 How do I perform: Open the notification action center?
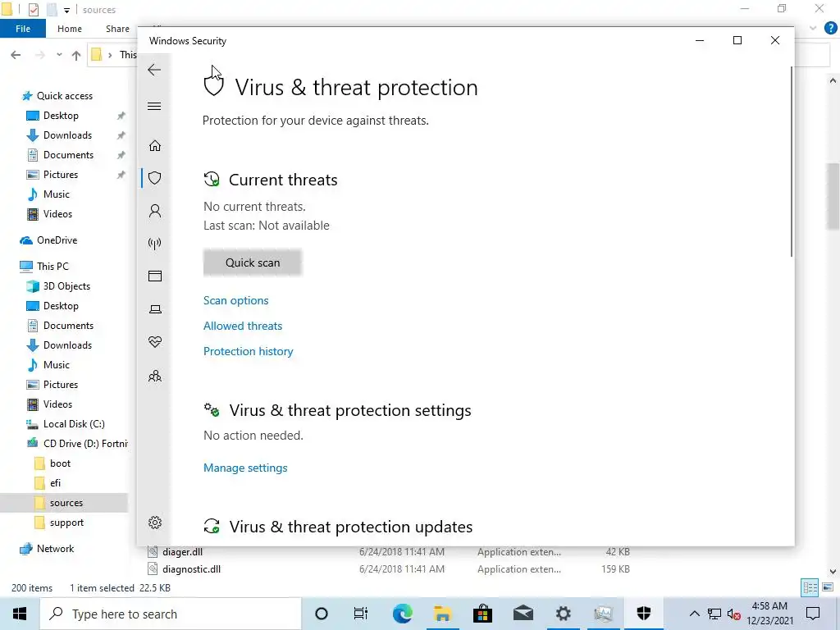813,614
